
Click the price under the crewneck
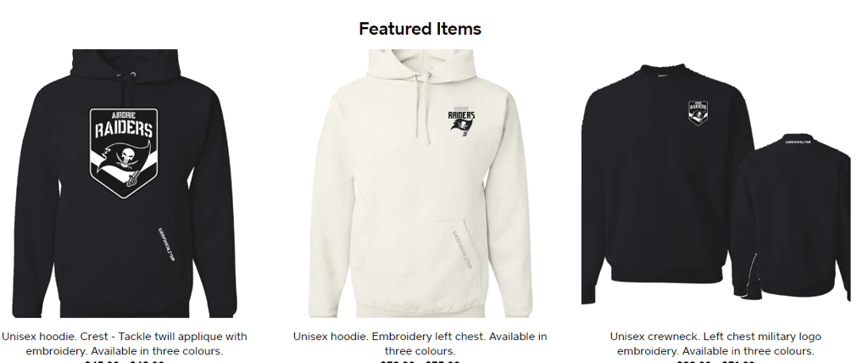click(715, 361)
